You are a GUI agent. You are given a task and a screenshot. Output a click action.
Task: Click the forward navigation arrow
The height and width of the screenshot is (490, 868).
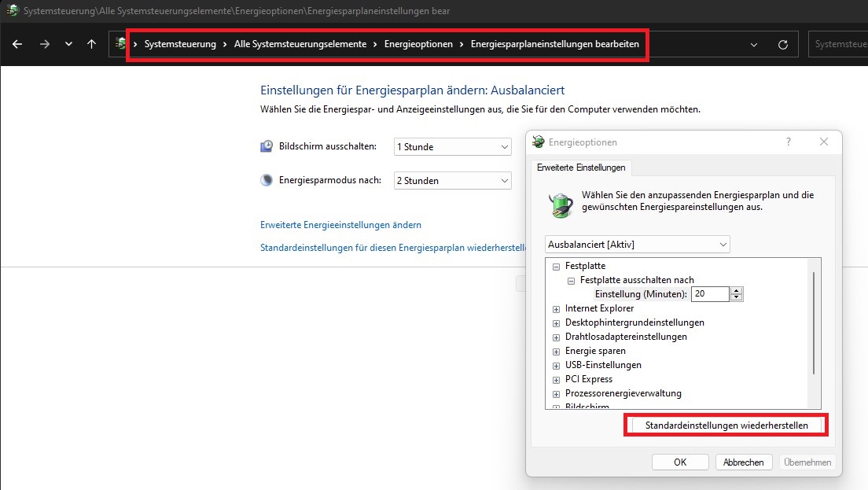coord(44,44)
